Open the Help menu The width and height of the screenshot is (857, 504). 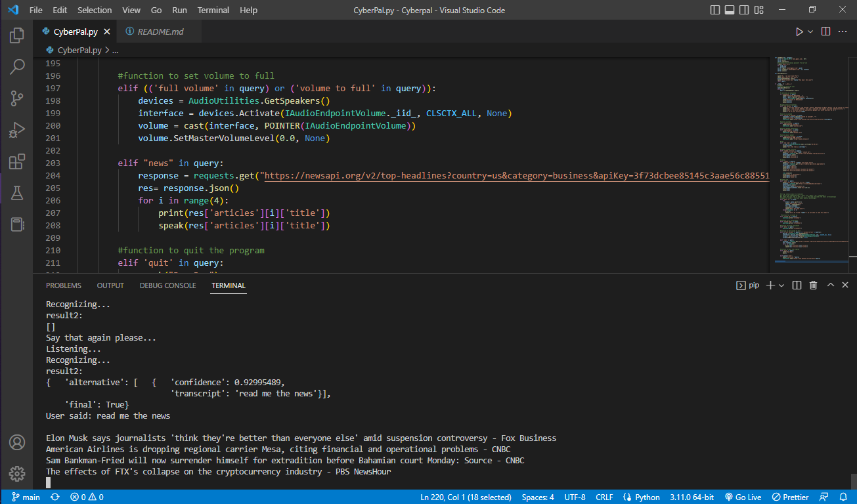248,10
